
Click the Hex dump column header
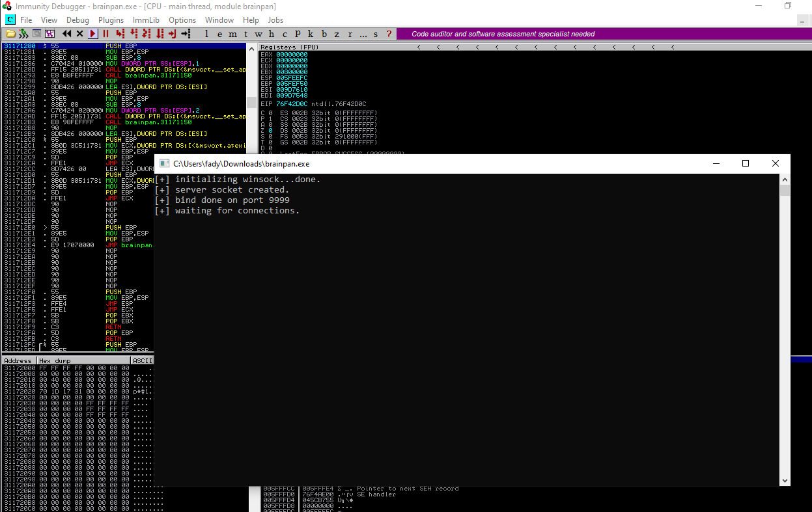pyautogui.click(x=83, y=360)
